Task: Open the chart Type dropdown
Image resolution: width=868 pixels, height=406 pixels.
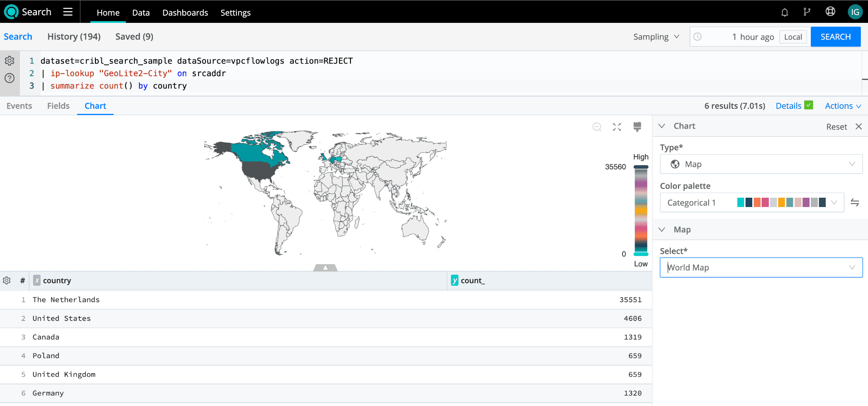Action: click(761, 164)
